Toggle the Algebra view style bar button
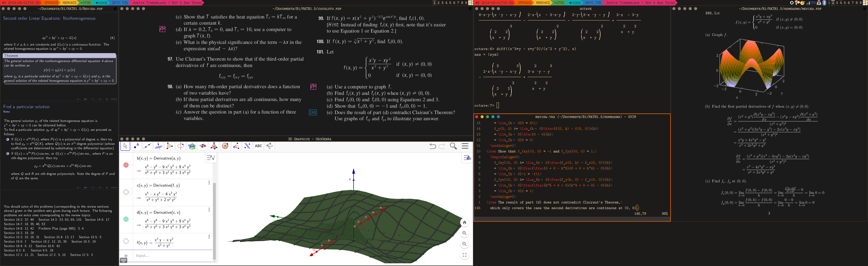The height and width of the screenshot is (266, 868). pyautogui.click(x=211, y=158)
